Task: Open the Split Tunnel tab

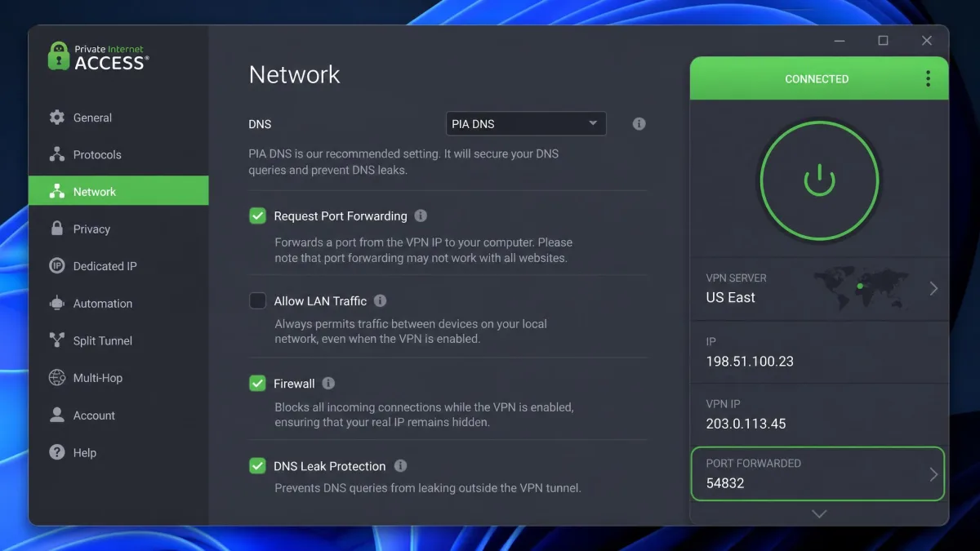Action: coord(118,340)
